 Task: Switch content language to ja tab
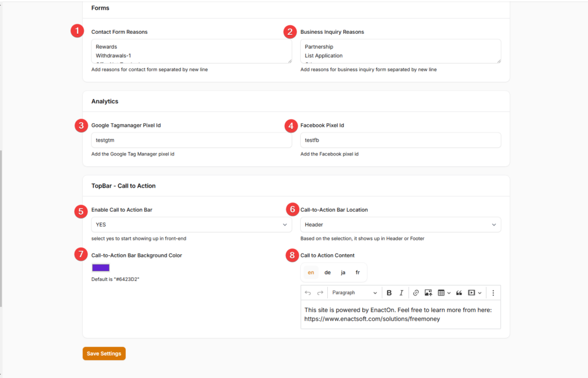[343, 272]
